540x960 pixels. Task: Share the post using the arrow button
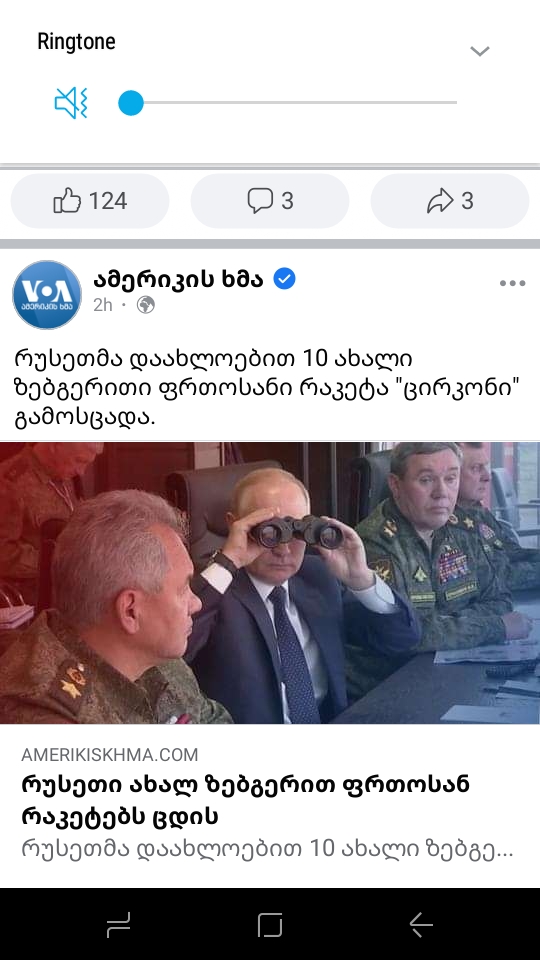450,201
